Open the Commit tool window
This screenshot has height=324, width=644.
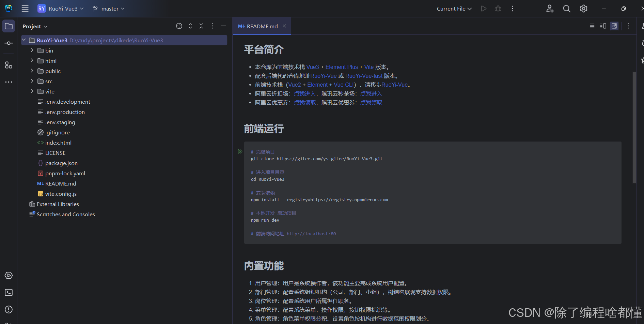[x=9, y=43]
